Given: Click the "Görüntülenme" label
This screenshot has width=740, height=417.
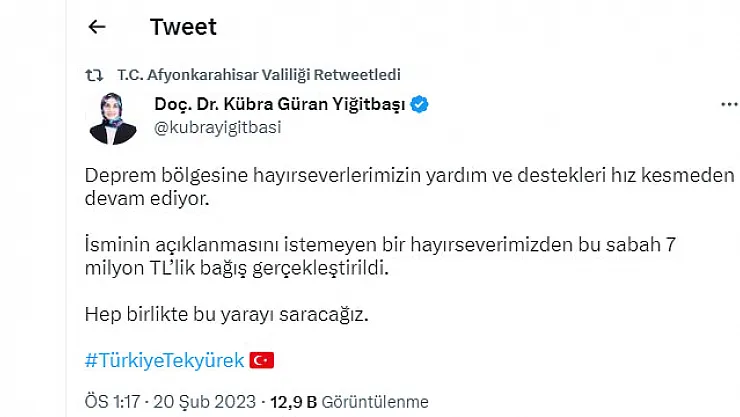Looking at the screenshot, I should point(375,402).
